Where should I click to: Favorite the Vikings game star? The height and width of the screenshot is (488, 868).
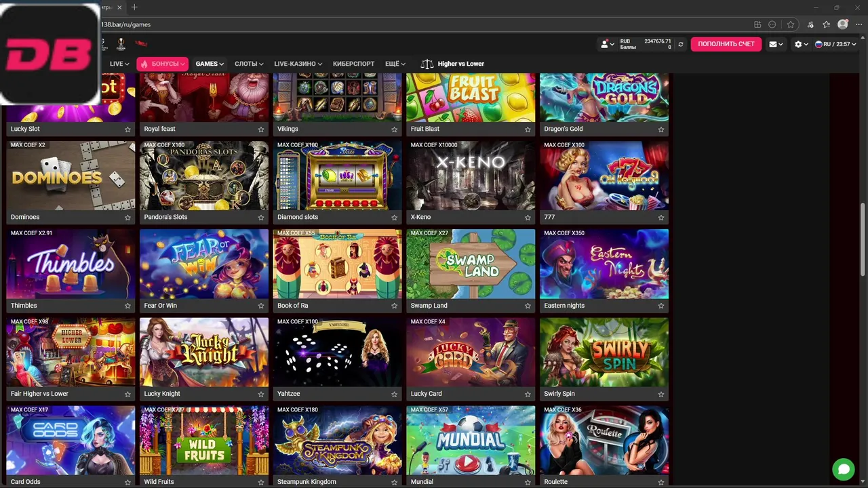pyautogui.click(x=394, y=129)
